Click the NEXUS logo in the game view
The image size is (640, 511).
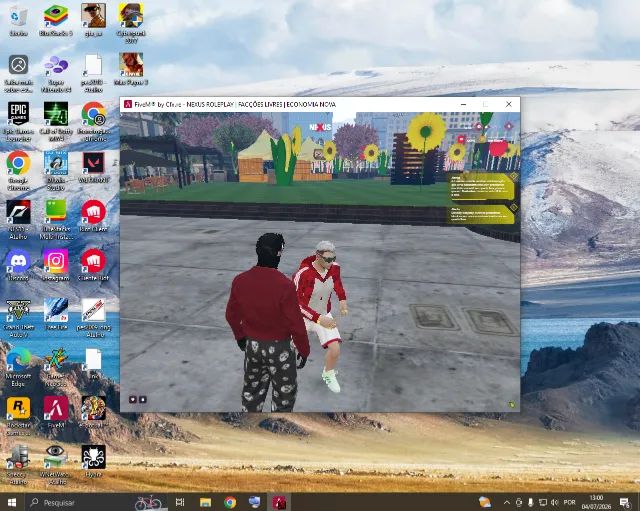pyautogui.click(x=320, y=127)
